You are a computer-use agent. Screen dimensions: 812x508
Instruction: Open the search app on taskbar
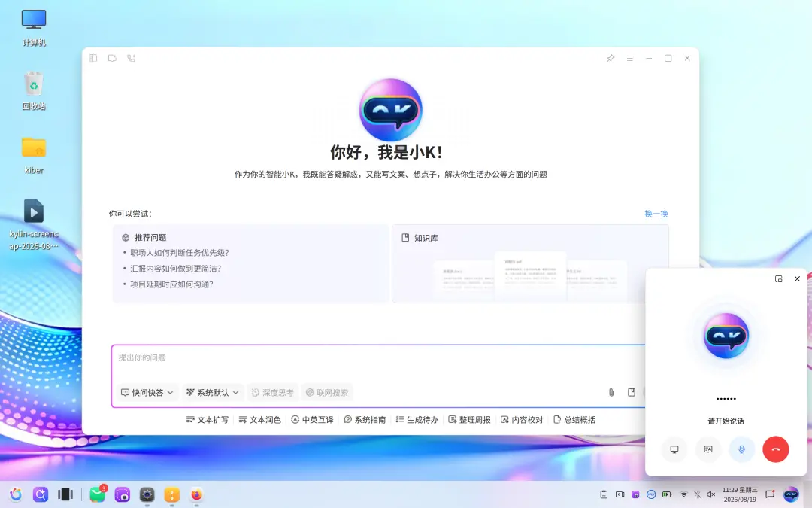click(41, 494)
